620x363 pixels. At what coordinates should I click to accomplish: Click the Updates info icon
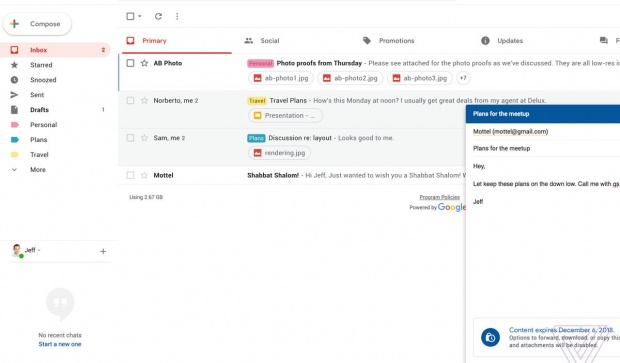coord(485,40)
